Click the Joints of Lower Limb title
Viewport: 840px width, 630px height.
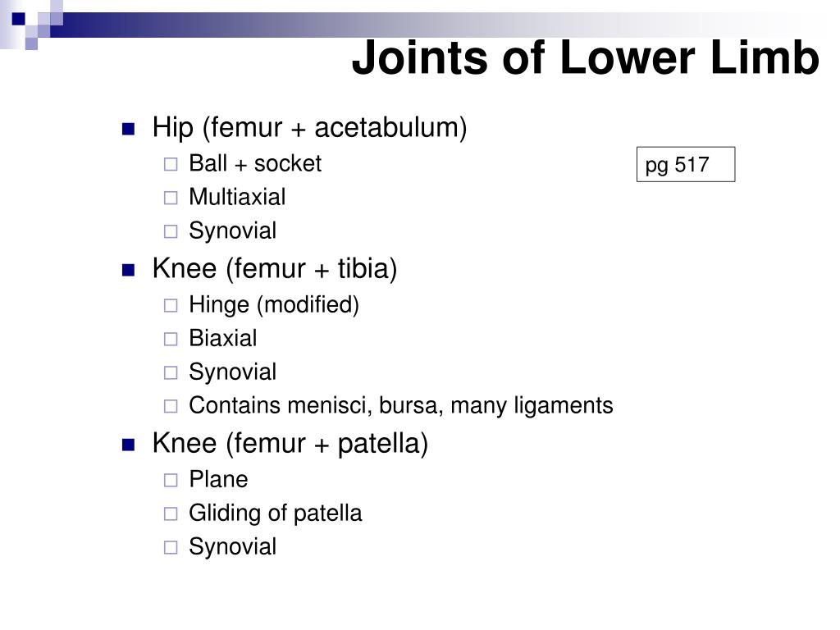[x=585, y=57]
